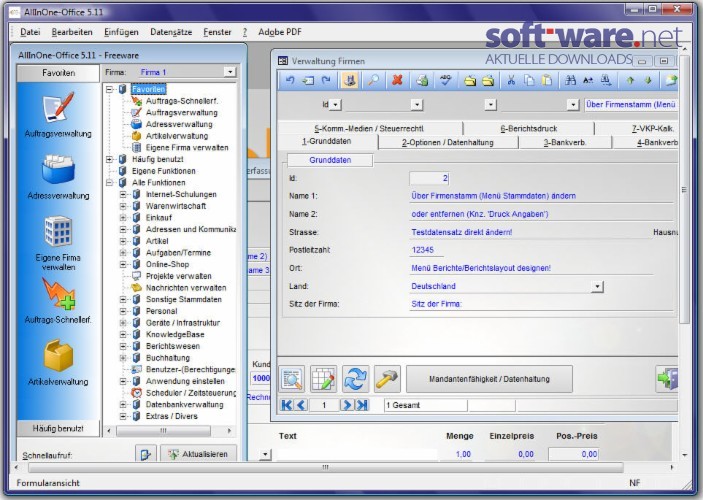This screenshot has height=500, width=703.
Task: Click the red X delete record icon
Action: [x=397, y=80]
